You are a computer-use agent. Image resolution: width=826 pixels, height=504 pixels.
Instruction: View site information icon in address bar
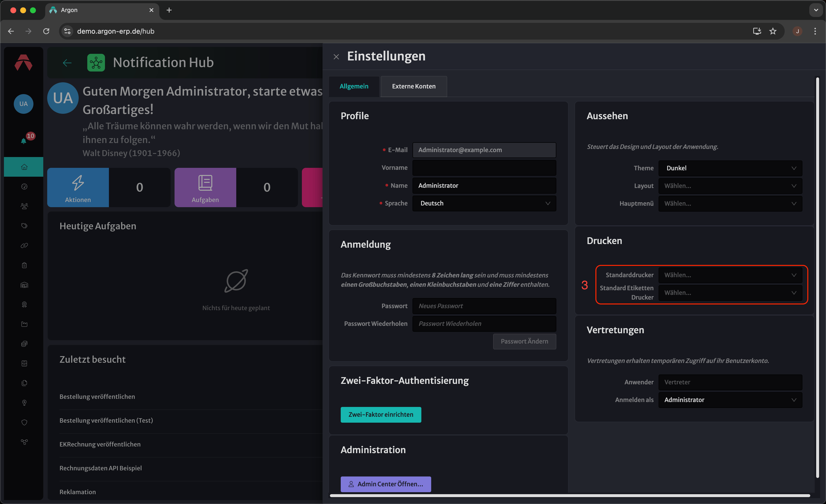[x=67, y=31]
